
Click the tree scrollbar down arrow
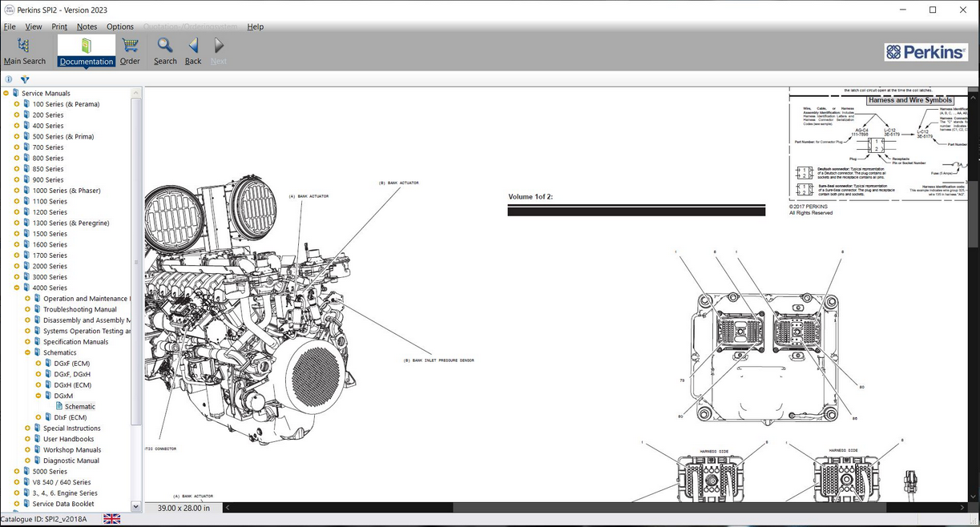point(136,507)
